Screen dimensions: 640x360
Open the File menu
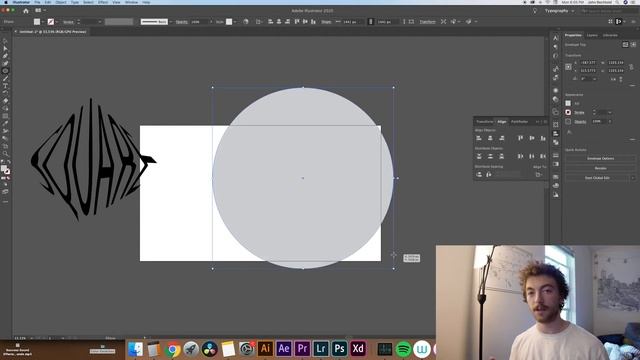[x=37, y=2]
